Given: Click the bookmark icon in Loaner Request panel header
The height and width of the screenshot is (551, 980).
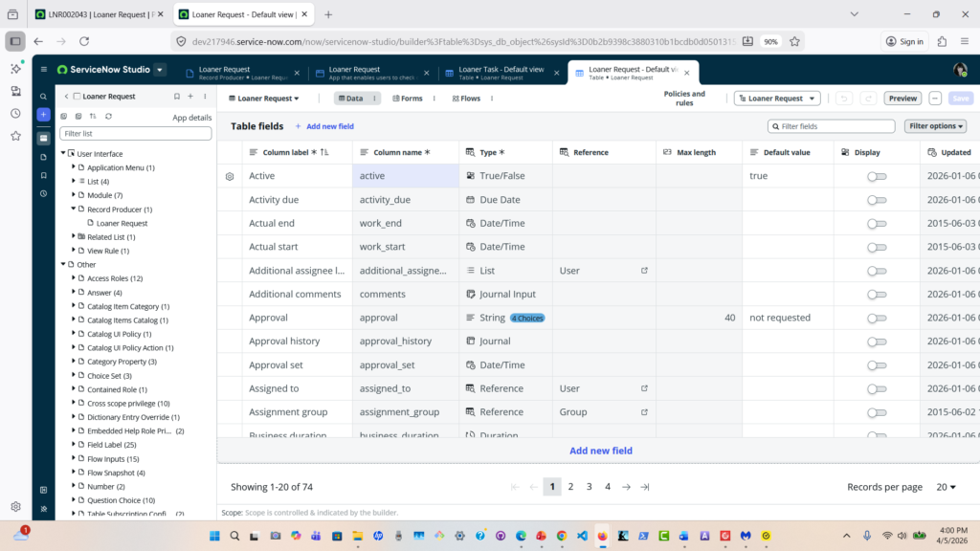Looking at the screenshot, I should [x=176, y=97].
